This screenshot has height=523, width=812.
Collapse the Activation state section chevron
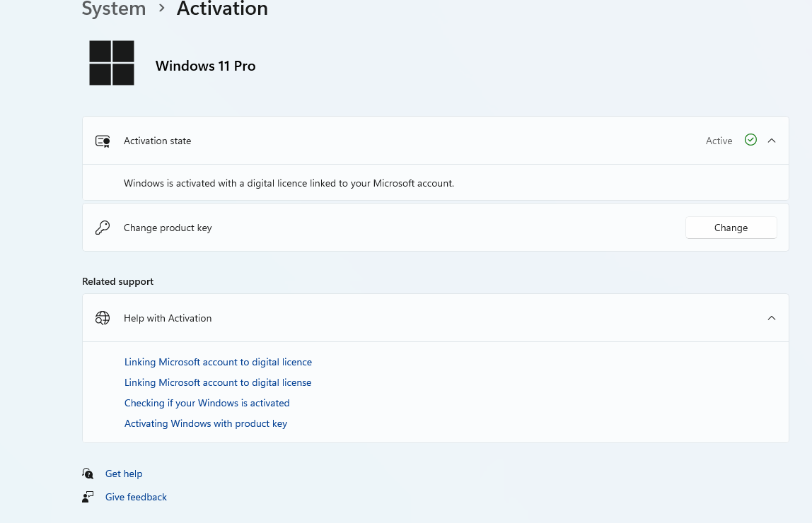(x=772, y=141)
